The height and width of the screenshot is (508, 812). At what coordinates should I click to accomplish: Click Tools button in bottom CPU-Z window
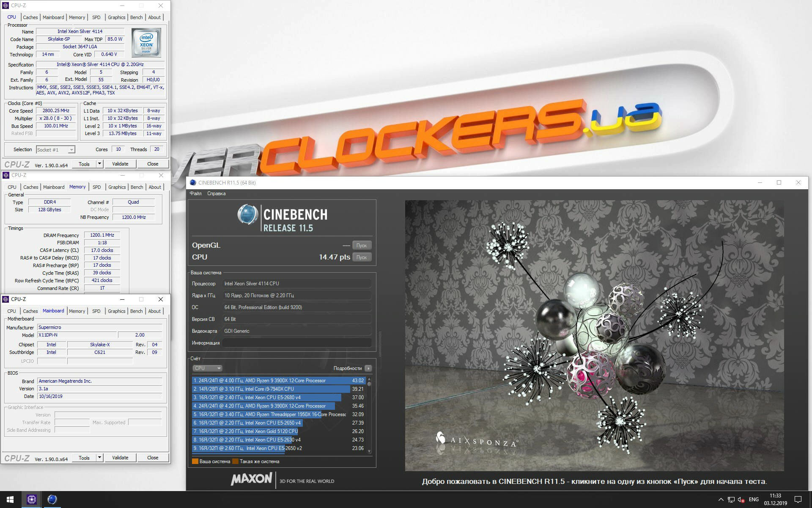(x=84, y=458)
